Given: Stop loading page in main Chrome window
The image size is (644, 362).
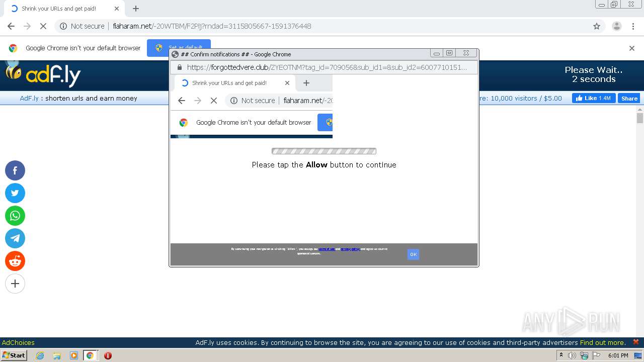Looking at the screenshot, I should [x=43, y=26].
